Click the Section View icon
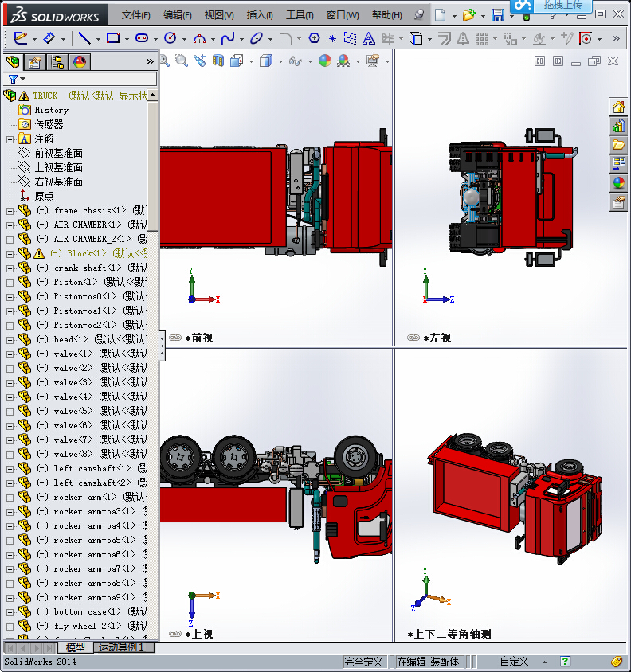 (218, 61)
